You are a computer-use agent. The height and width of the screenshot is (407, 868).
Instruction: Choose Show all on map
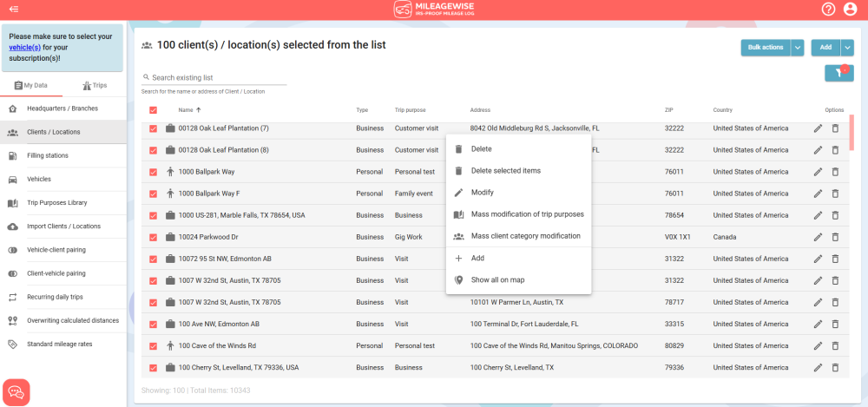518,279
